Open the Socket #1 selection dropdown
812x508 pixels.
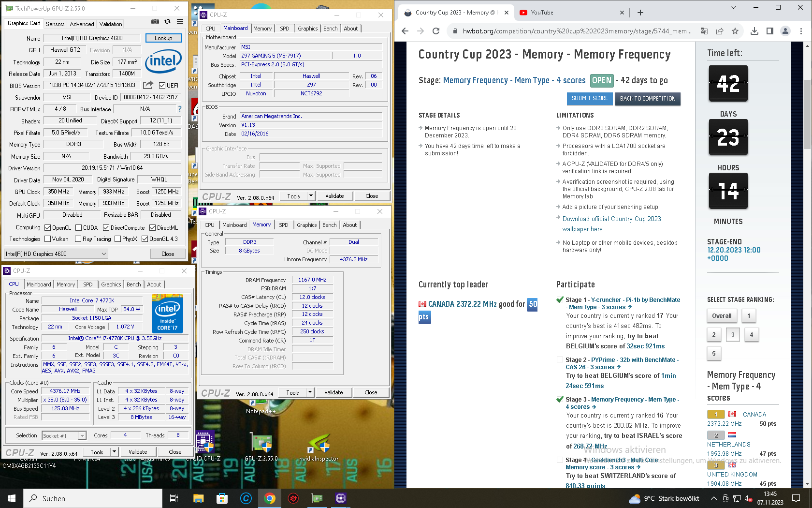pyautogui.click(x=64, y=436)
